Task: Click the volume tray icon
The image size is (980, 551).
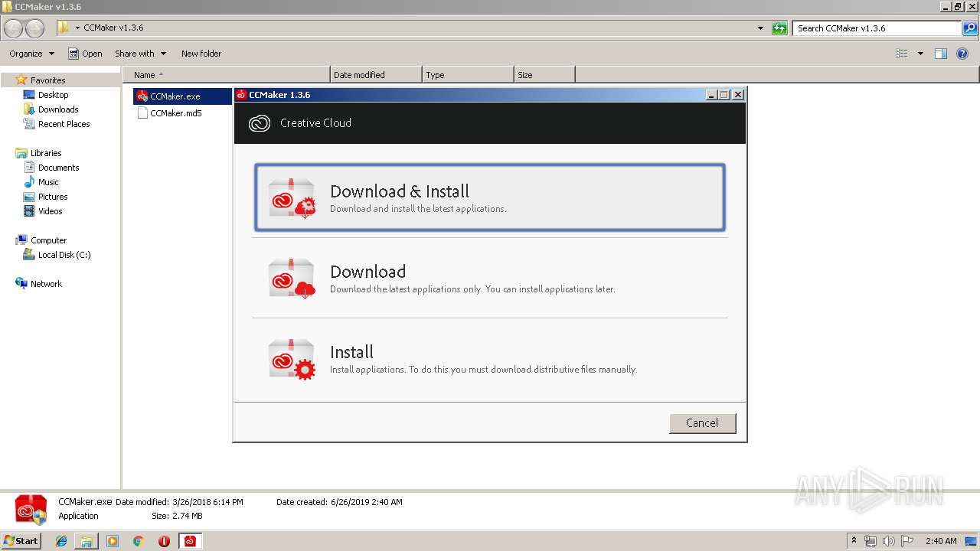Action: pos(889,541)
